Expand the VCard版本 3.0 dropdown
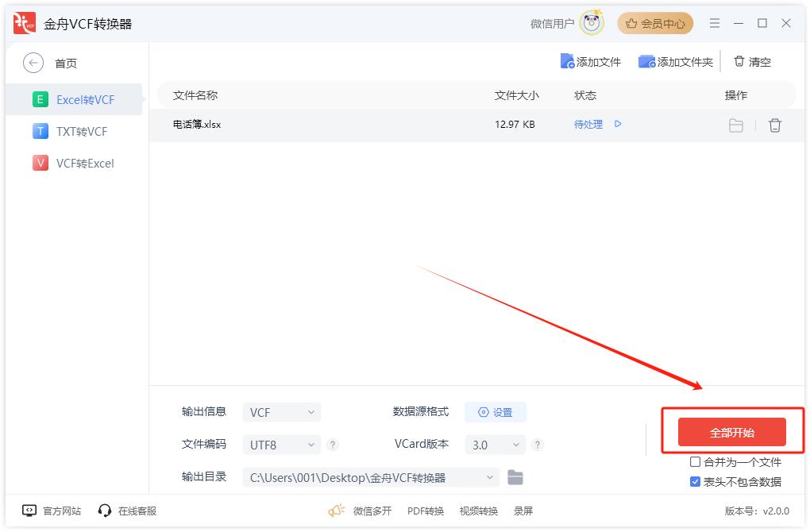Screen dimensions: 810x532 [x=496, y=445]
